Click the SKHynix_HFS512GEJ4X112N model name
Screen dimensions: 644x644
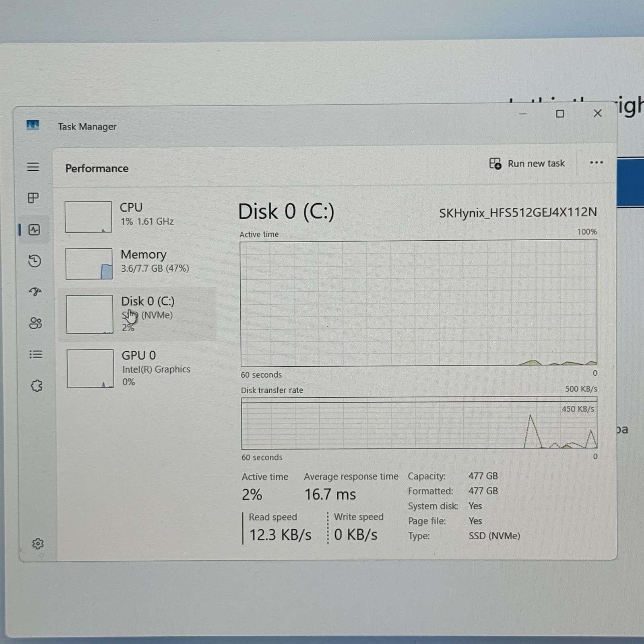coord(518,213)
